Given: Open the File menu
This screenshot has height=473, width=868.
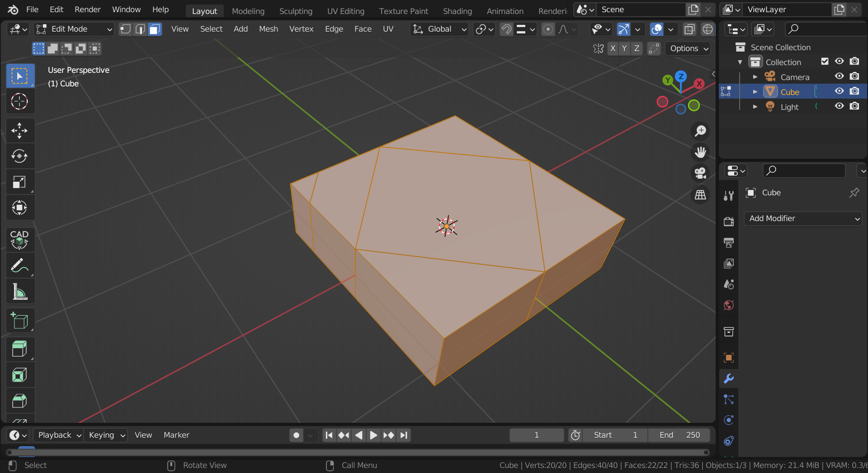Looking at the screenshot, I should click(x=32, y=9).
